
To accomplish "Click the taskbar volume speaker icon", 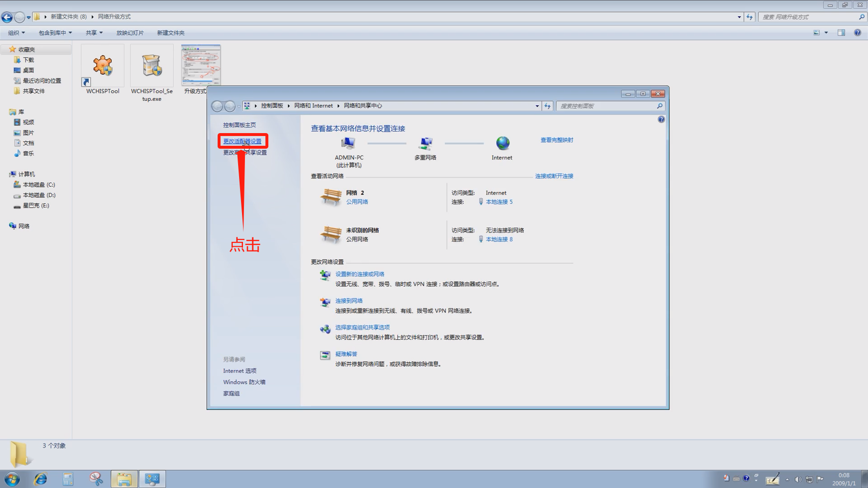I will [x=798, y=479].
